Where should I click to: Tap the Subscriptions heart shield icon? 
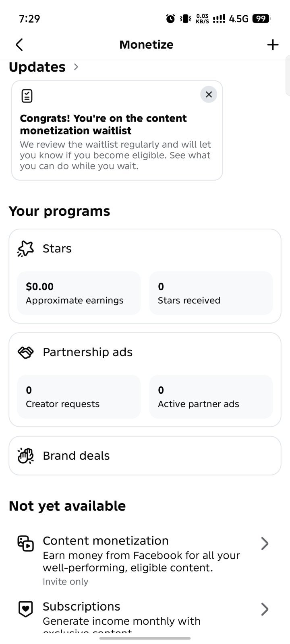click(25, 609)
